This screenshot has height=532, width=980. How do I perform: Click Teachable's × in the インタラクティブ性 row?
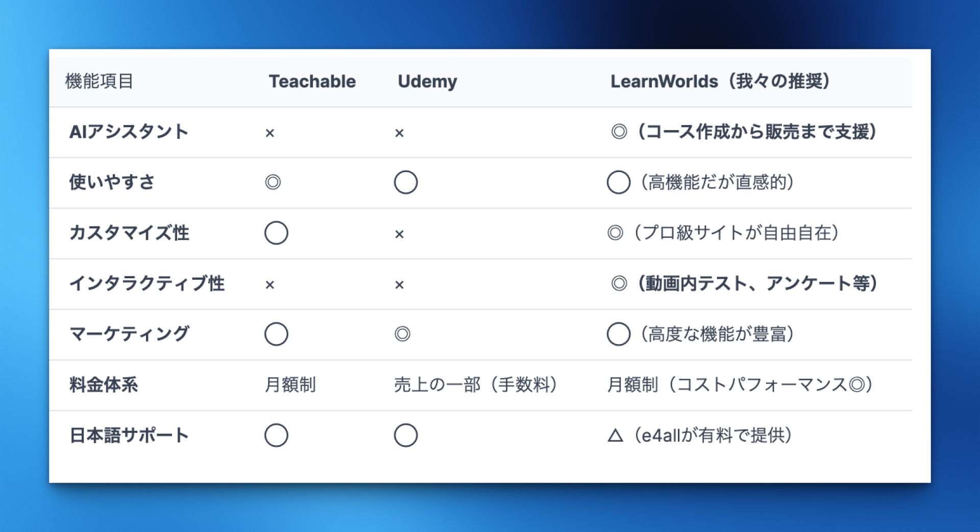click(270, 285)
